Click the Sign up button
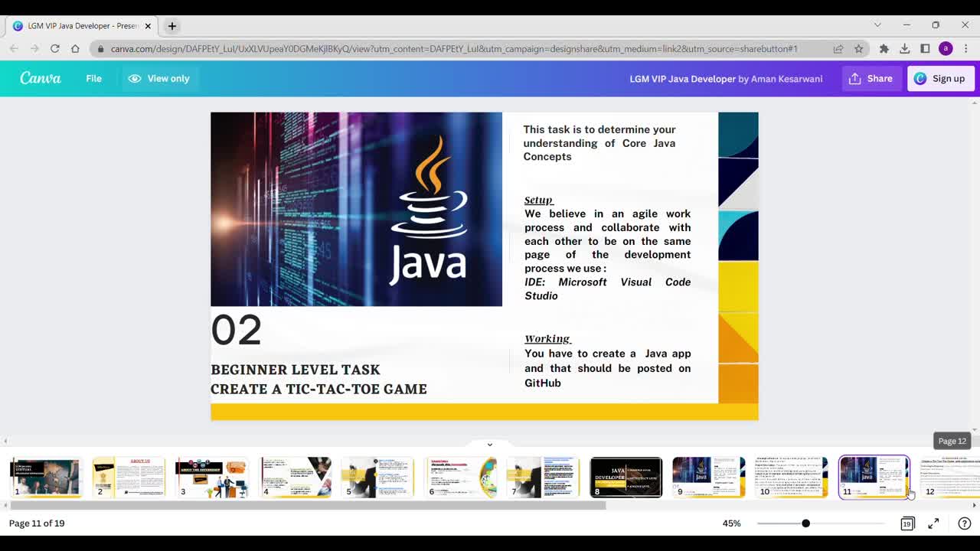Image resolution: width=980 pixels, height=551 pixels. pyautogui.click(x=941, y=78)
